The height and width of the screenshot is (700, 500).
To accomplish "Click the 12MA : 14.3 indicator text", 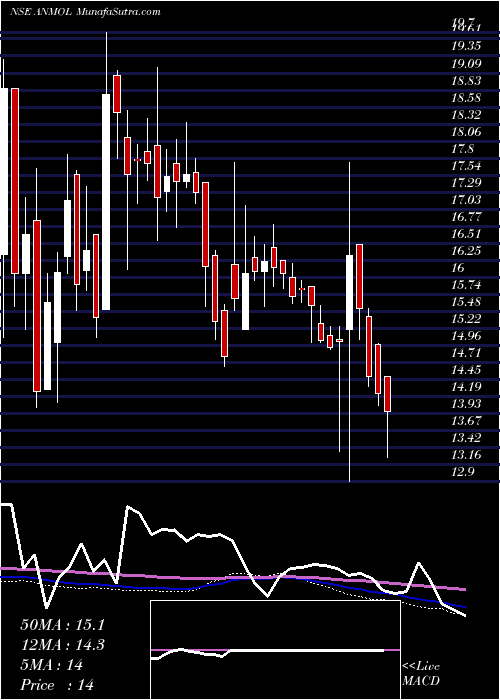I will pos(65,645).
